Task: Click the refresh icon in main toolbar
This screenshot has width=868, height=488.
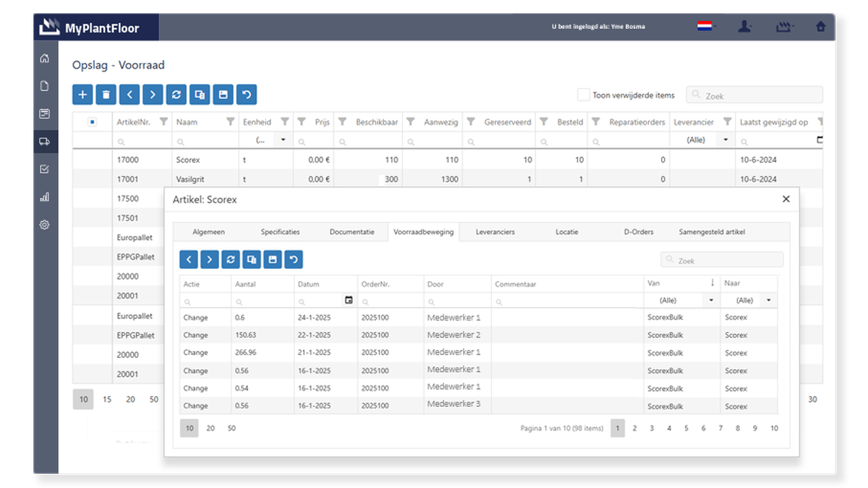Action: (176, 95)
